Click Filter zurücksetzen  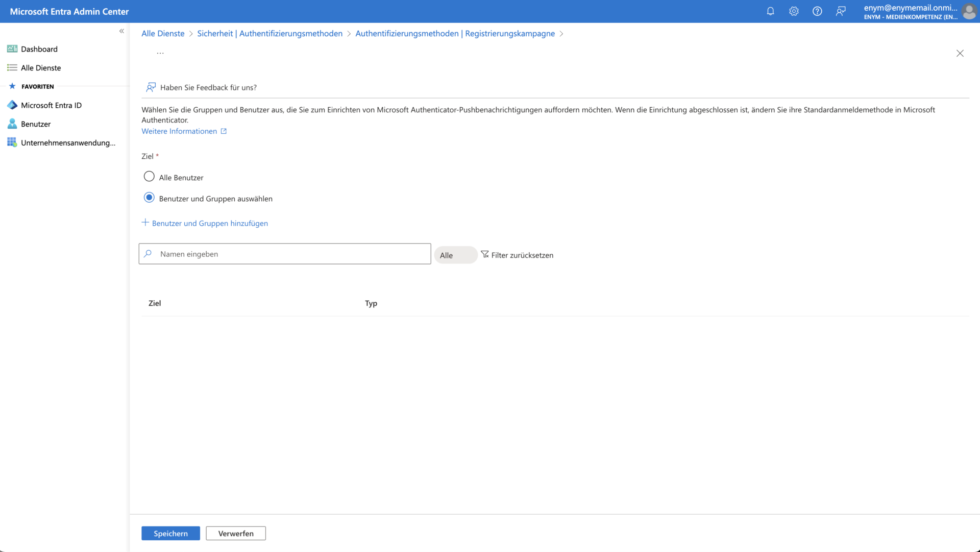(518, 255)
